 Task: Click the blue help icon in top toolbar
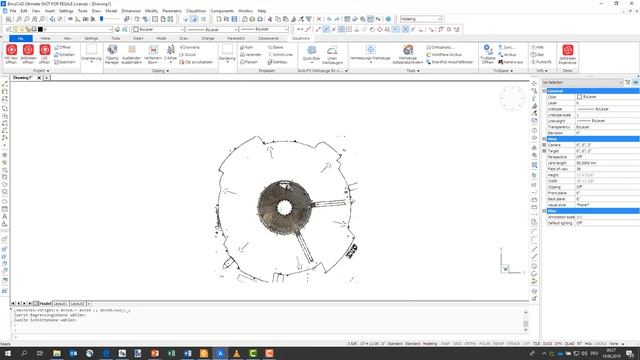coord(388,19)
